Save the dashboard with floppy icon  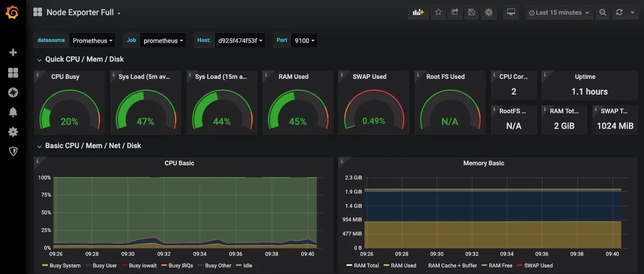472,13
